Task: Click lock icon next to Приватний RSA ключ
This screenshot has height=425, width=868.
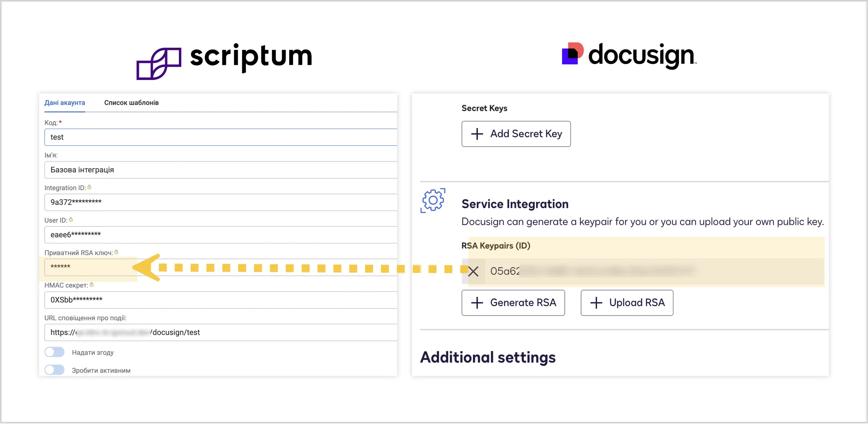Action: pyautogui.click(x=117, y=252)
